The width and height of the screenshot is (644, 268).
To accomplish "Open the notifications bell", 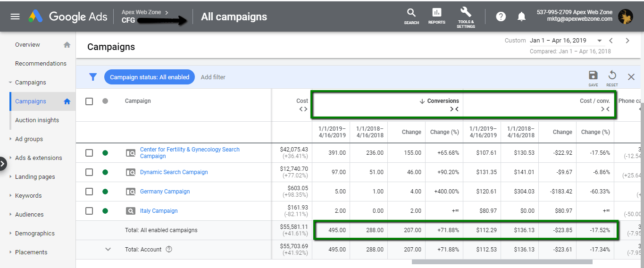I will point(521,17).
